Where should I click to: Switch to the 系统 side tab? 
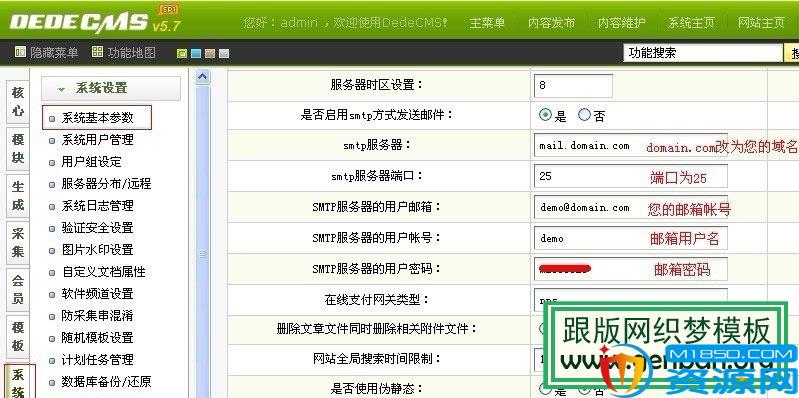coord(19,381)
